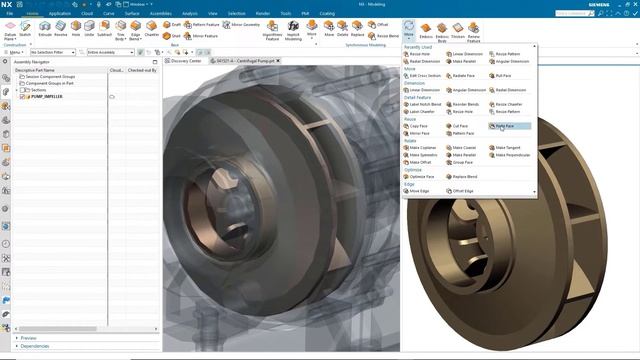Uncheck the PUMP_IMPELLER component
Image resolution: width=640 pixels, height=360 pixels.
point(23,97)
